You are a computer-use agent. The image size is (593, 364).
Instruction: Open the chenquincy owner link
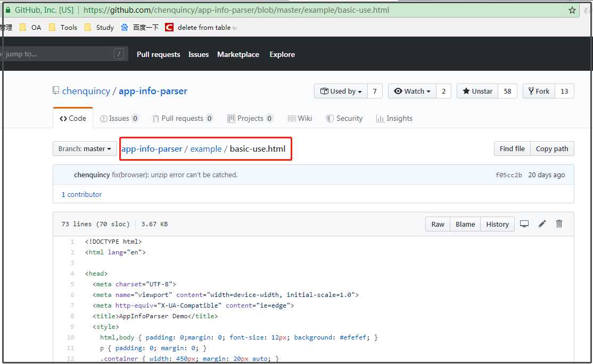[86, 91]
